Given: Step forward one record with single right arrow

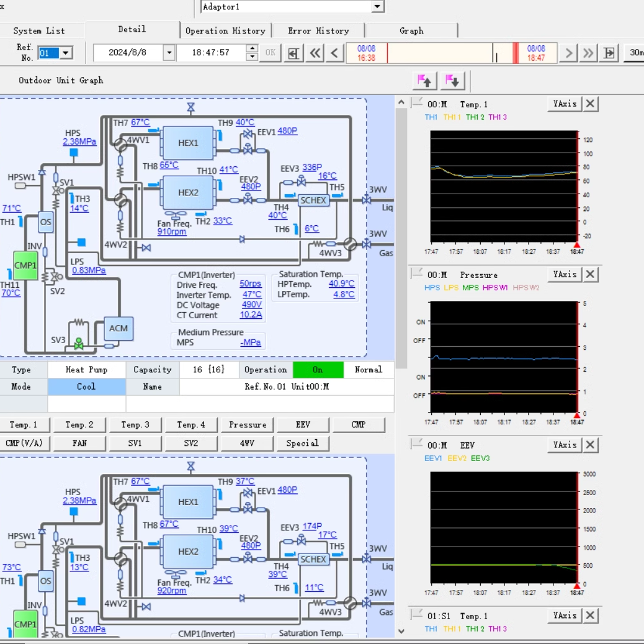Looking at the screenshot, I should click(568, 53).
